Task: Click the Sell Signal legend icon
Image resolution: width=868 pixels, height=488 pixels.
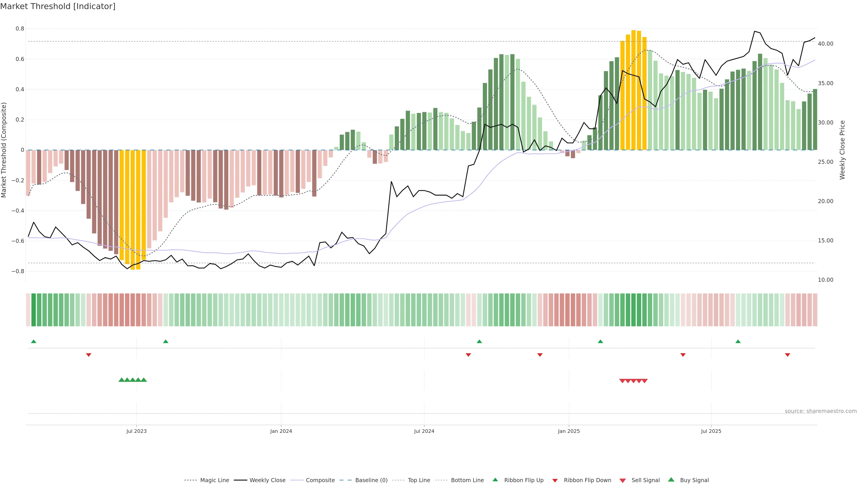Action: (x=623, y=481)
